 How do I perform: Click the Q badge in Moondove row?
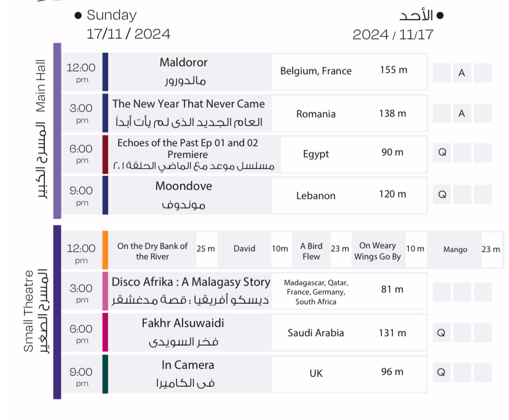441,195
